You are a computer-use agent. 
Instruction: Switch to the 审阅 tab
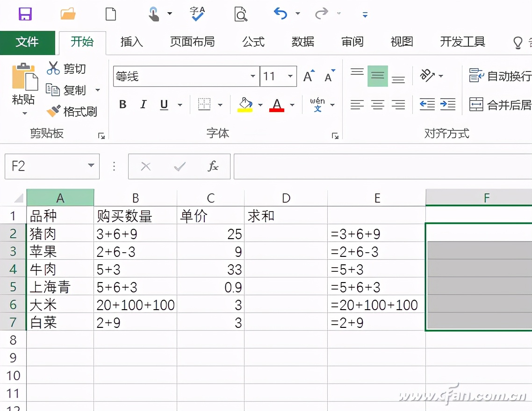(x=352, y=42)
